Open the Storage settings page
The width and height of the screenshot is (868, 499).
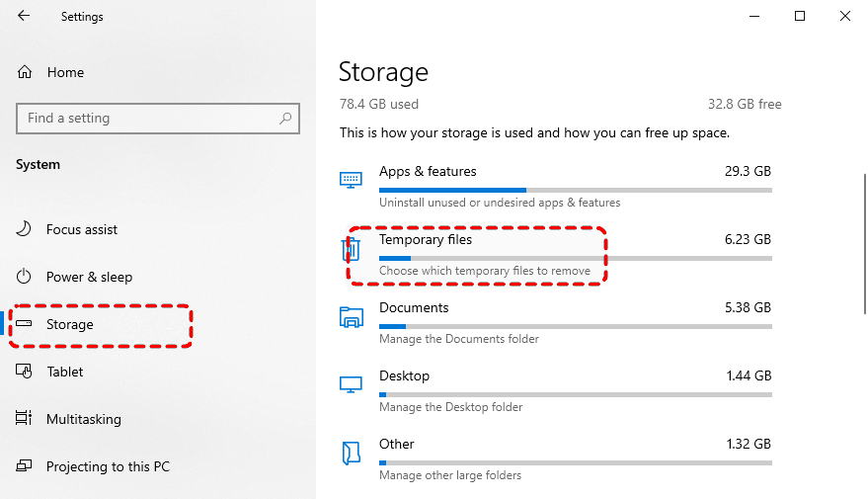click(69, 324)
